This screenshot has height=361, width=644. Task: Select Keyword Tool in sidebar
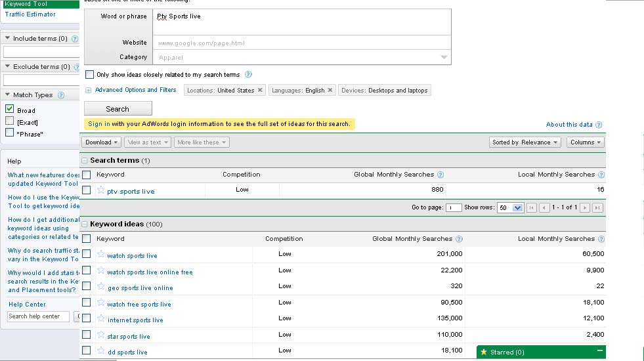26,4
